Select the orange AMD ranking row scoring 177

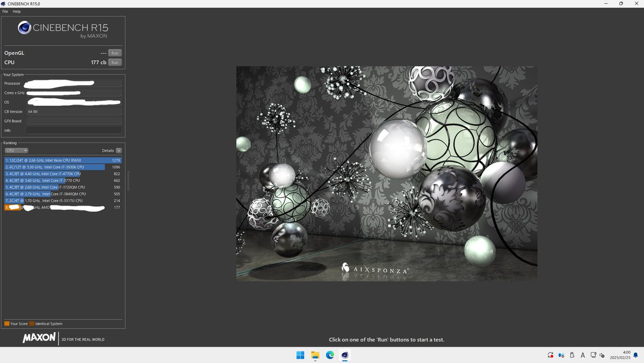click(63, 207)
